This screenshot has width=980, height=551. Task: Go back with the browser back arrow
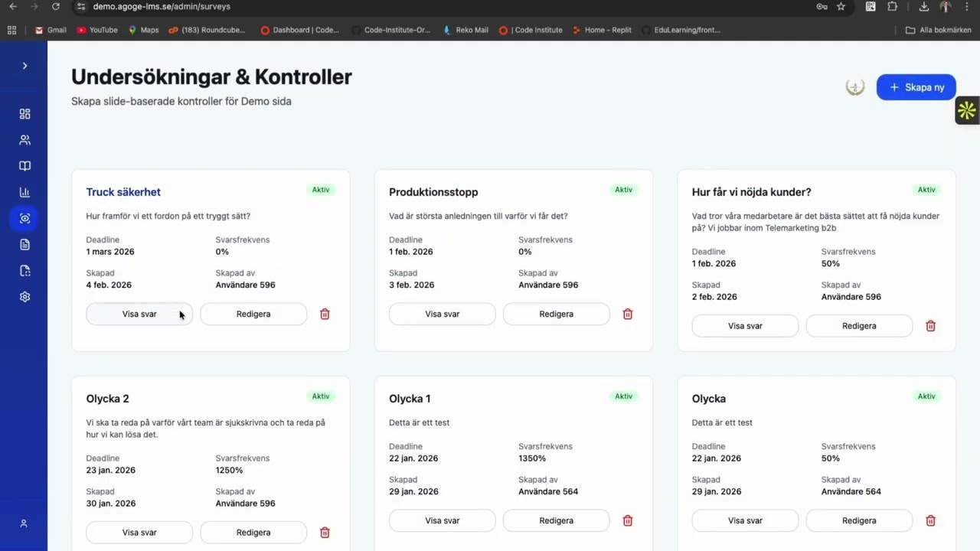click(x=12, y=7)
